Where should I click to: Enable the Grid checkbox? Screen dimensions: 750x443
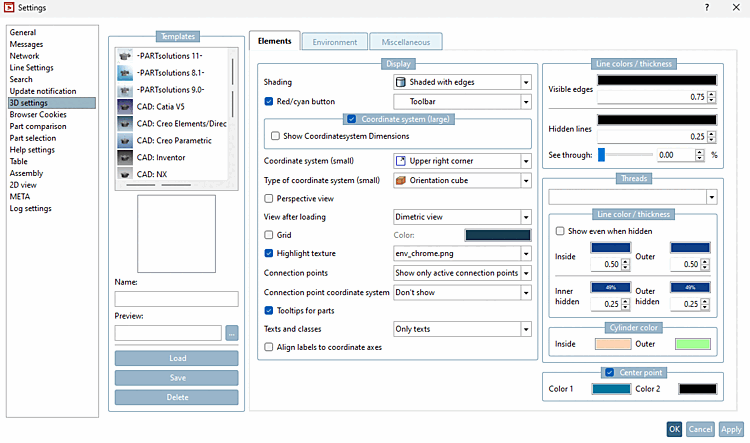coord(269,235)
